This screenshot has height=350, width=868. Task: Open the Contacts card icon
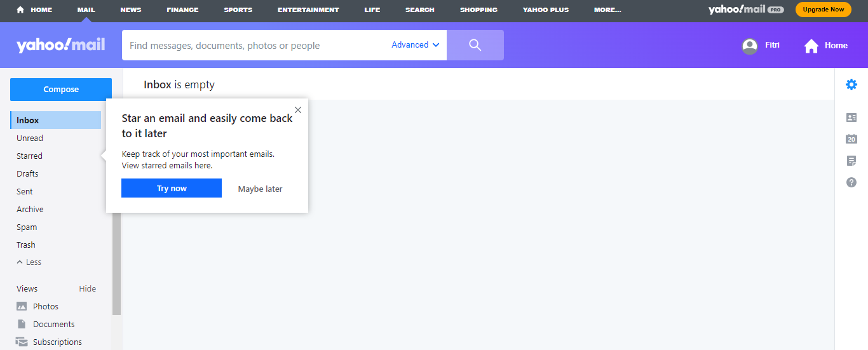851,118
